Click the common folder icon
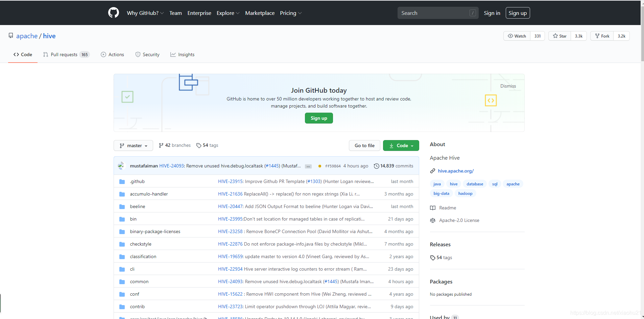The height and width of the screenshot is (319, 644). click(122, 282)
